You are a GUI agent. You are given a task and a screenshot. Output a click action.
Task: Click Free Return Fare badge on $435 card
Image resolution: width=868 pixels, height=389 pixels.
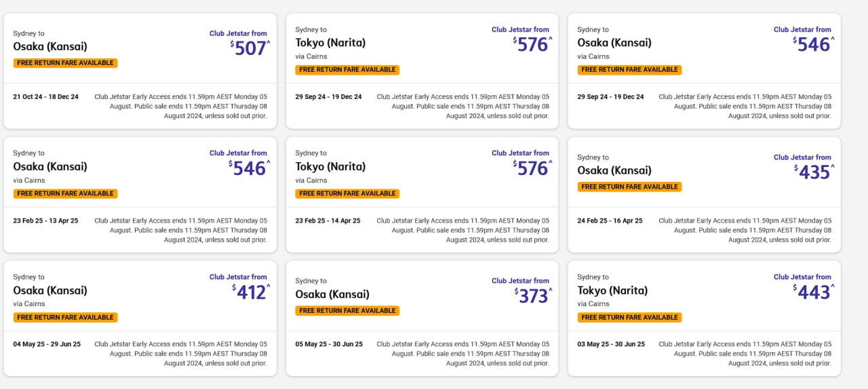coord(629,187)
